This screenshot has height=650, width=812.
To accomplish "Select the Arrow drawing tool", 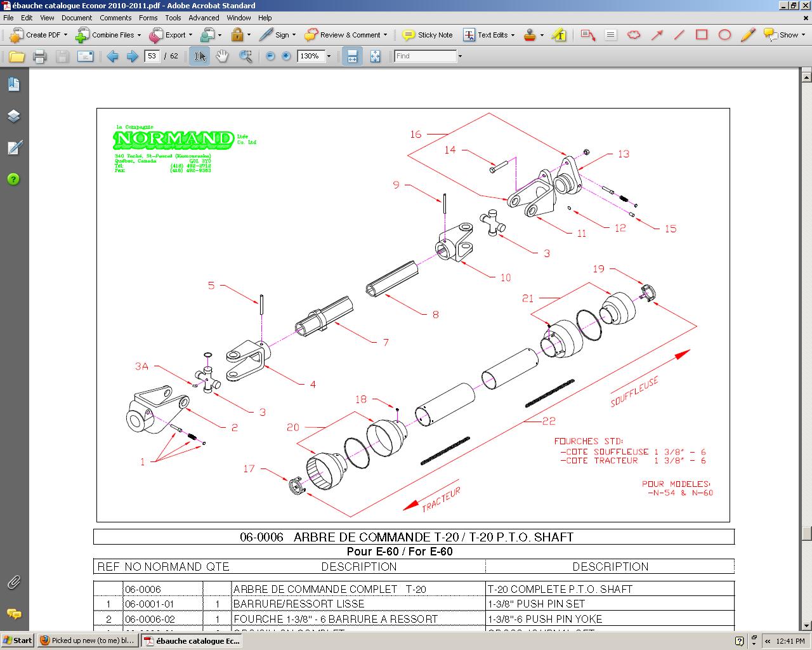I will click(x=657, y=35).
